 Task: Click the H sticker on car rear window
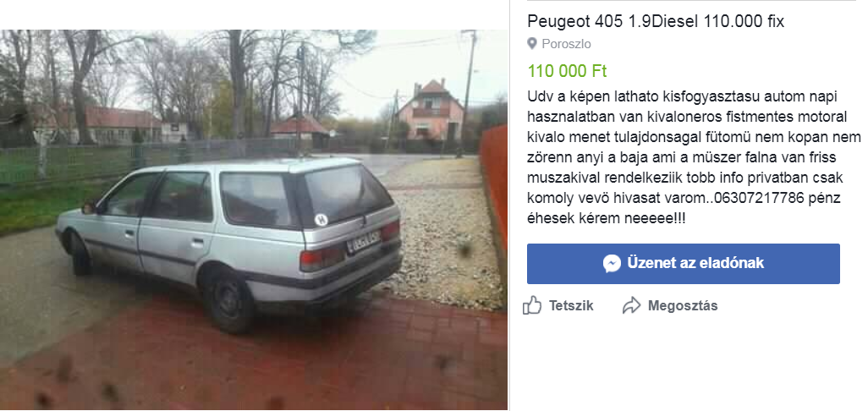[321, 219]
